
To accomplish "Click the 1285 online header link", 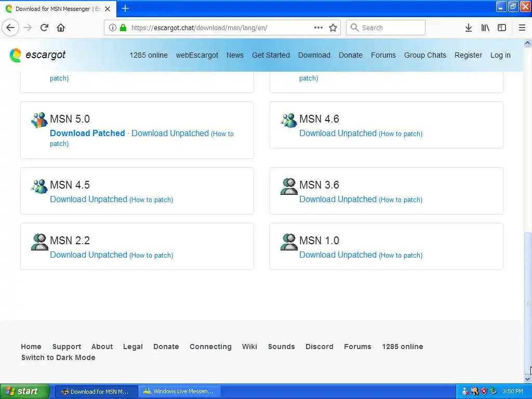I will click(x=148, y=55).
